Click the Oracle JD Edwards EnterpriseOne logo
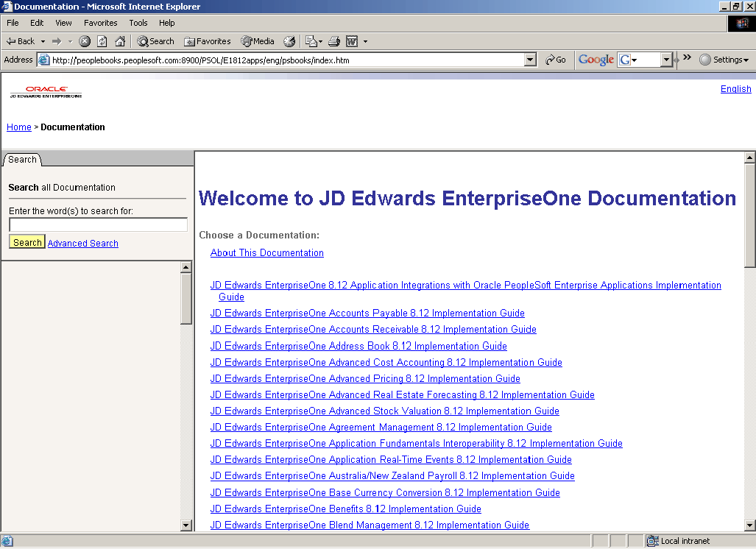 pyautogui.click(x=46, y=91)
